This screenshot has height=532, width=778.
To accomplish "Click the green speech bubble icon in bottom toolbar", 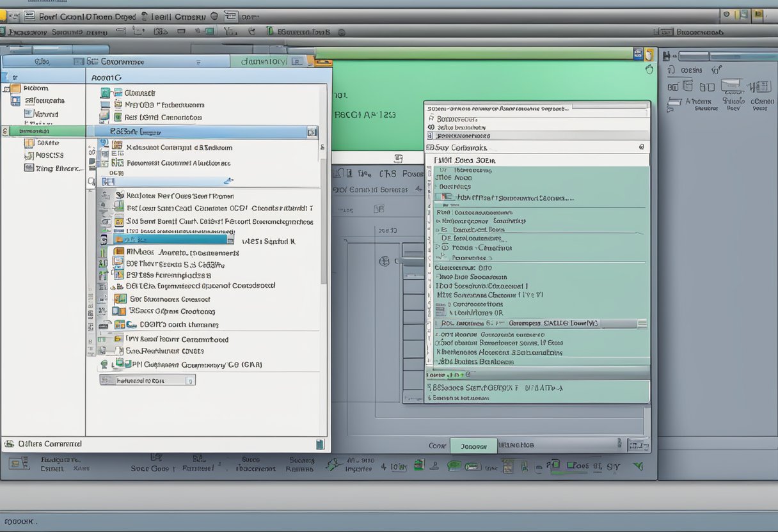I will (454, 467).
